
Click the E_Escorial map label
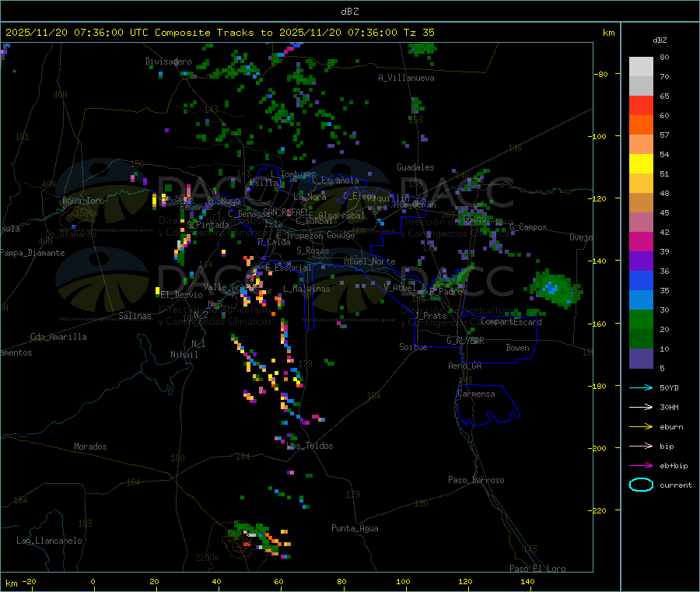pyautogui.click(x=289, y=268)
